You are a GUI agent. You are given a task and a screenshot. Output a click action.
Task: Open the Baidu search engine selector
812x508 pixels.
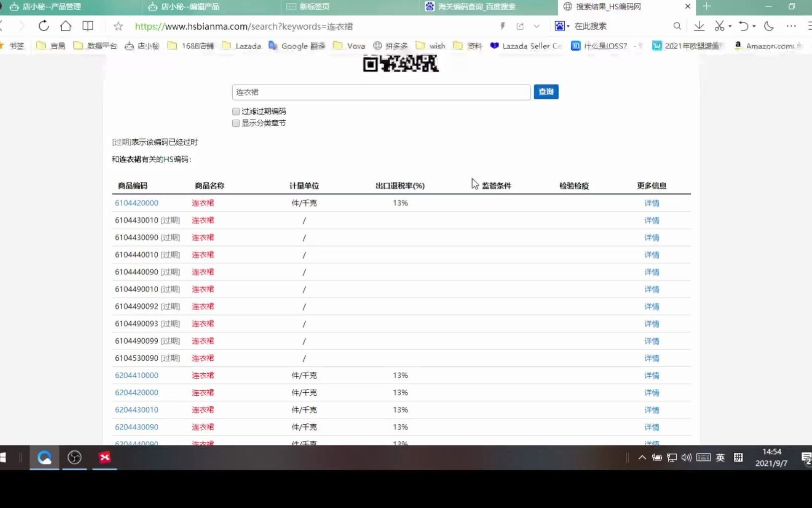tap(562, 26)
